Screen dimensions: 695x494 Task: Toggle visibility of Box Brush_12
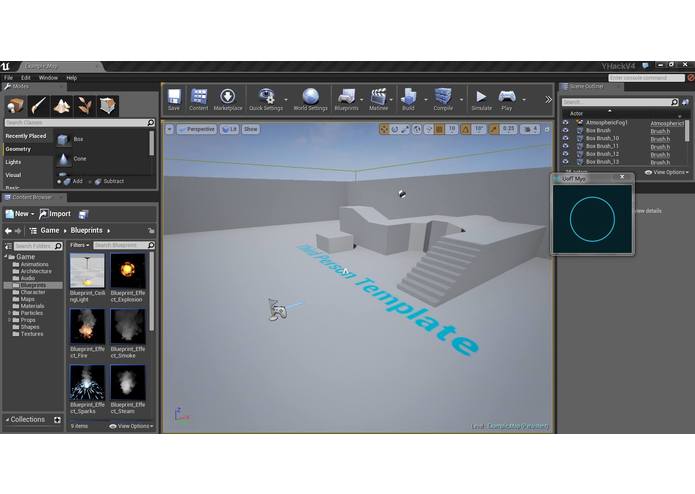tap(566, 154)
